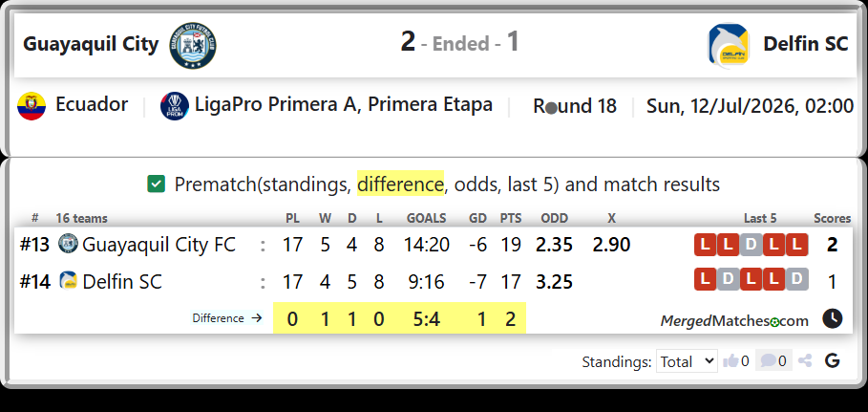Viewport: 868px width, 412px height.
Task: Open the comments speech bubble icon
Action: tap(768, 361)
